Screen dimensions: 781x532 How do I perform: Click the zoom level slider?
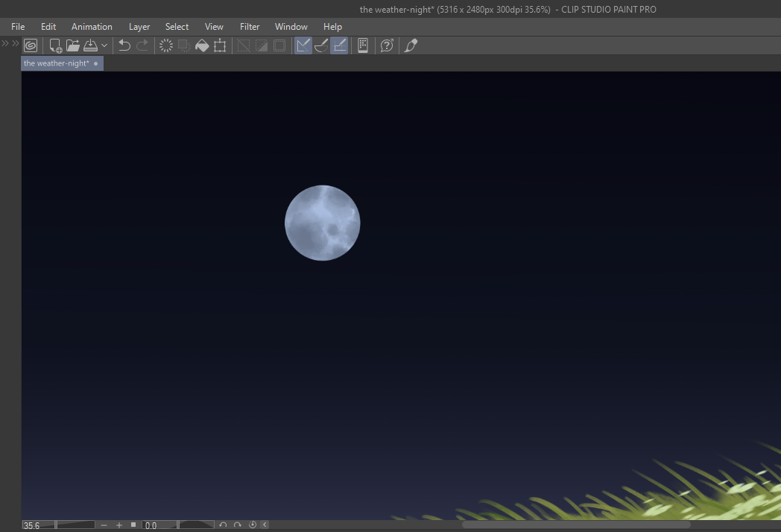click(x=75, y=525)
